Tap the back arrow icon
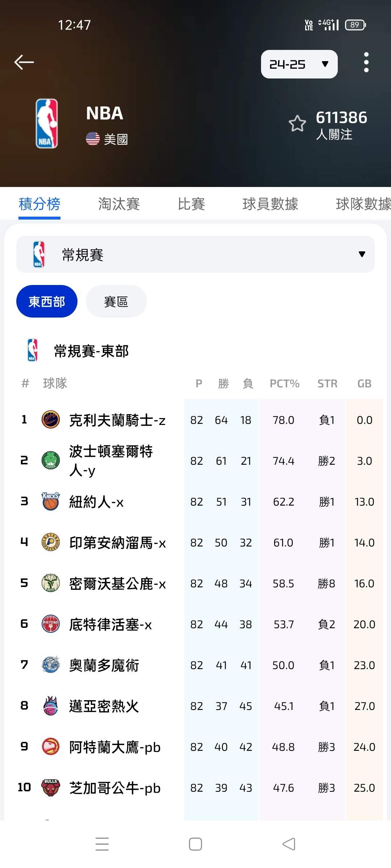Screen dimensions: 391x868 click(24, 62)
